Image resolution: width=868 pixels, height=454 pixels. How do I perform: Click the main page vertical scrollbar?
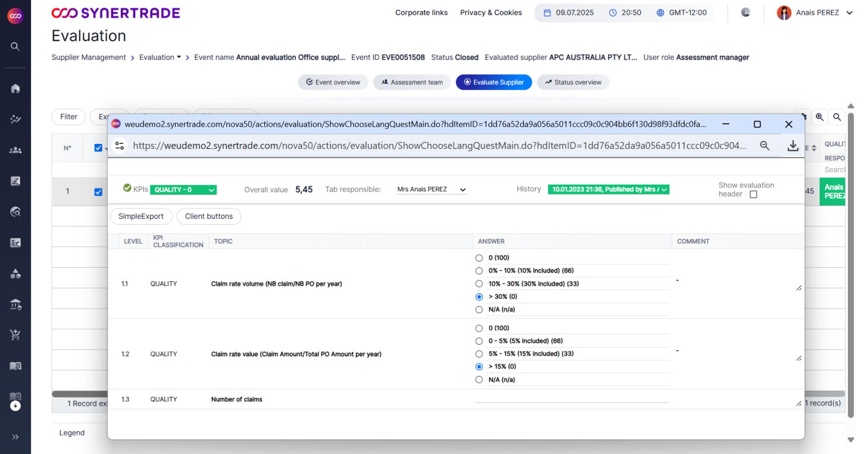851,265
